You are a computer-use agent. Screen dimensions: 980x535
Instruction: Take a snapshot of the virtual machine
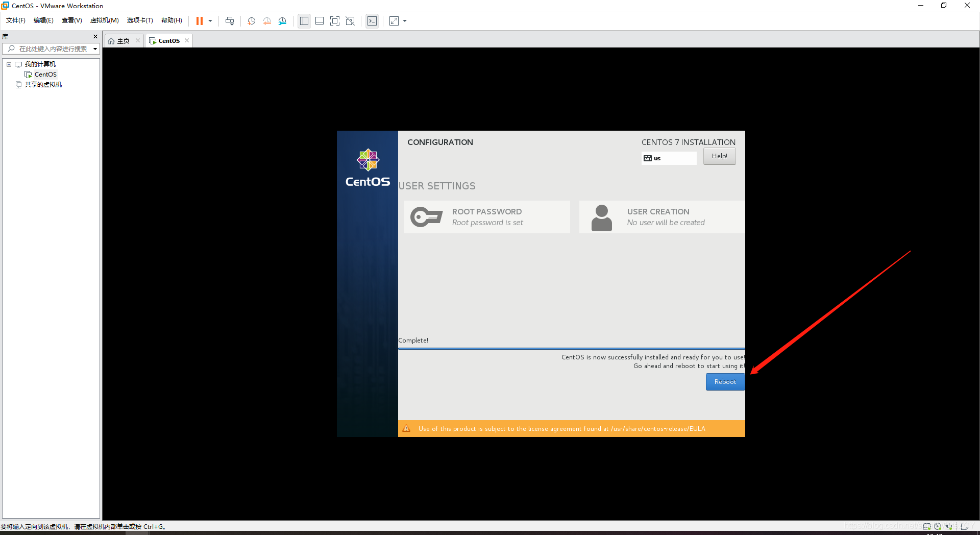[x=252, y=21]
